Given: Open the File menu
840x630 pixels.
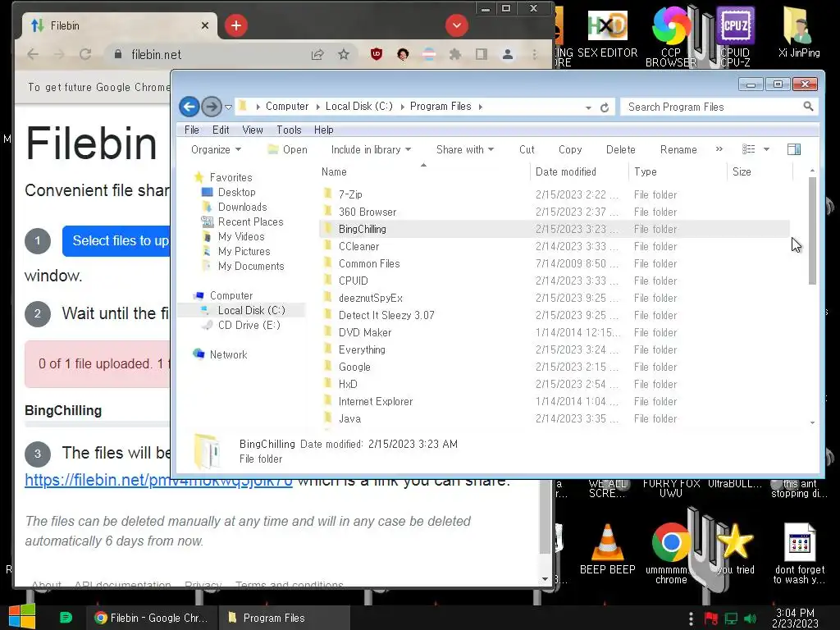Looking at the screenshot, I should (191, 130).
